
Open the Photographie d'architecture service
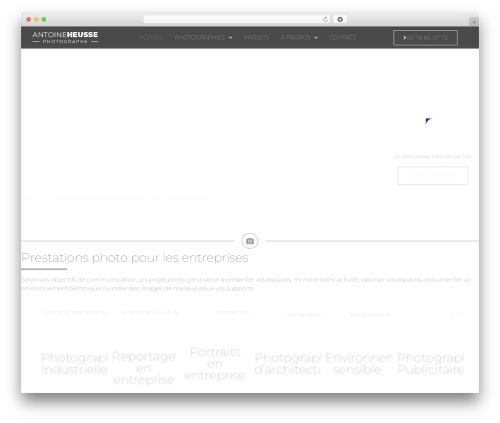tap(288, 363)
